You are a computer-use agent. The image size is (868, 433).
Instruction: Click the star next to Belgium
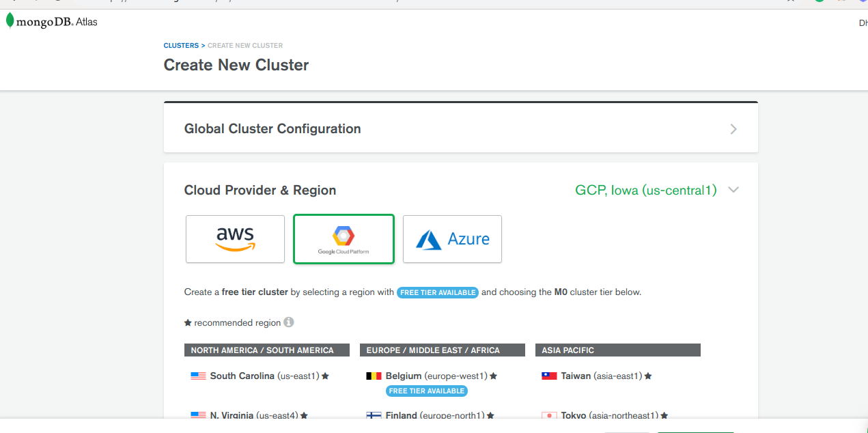point(494,376)
